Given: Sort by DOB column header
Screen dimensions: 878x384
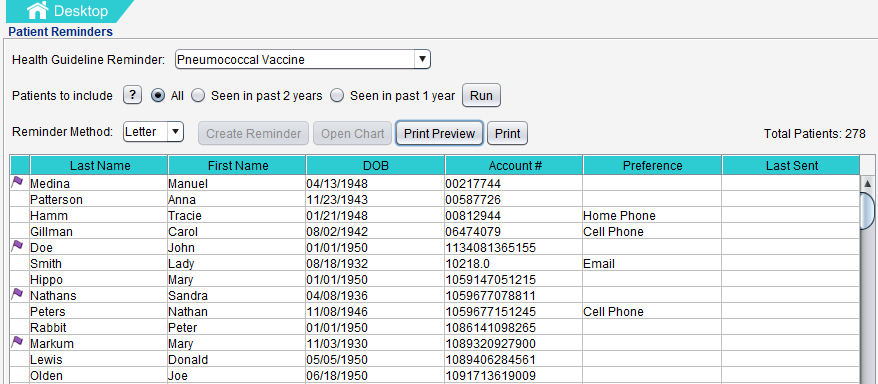Looking at the screenshot, I should pyautogui.click(x=376, y=166).
